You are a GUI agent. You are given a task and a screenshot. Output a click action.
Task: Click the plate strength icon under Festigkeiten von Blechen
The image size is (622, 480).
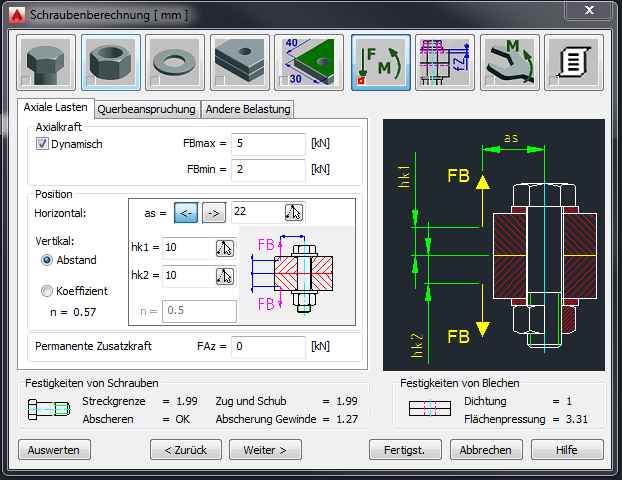[430, 408]
